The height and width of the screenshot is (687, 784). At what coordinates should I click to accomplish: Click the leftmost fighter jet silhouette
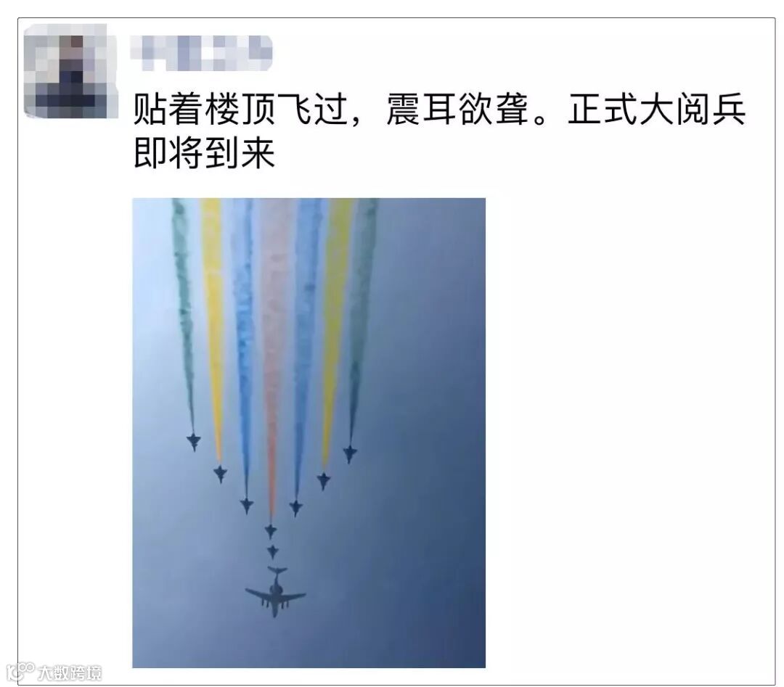click(x=194, y=442)
